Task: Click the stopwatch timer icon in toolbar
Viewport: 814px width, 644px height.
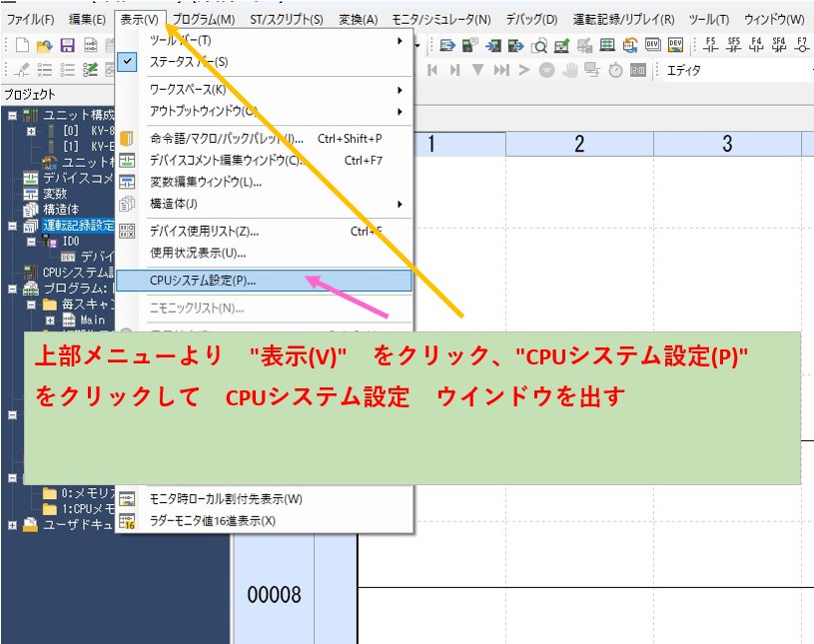Action: [x=616, y=70]
